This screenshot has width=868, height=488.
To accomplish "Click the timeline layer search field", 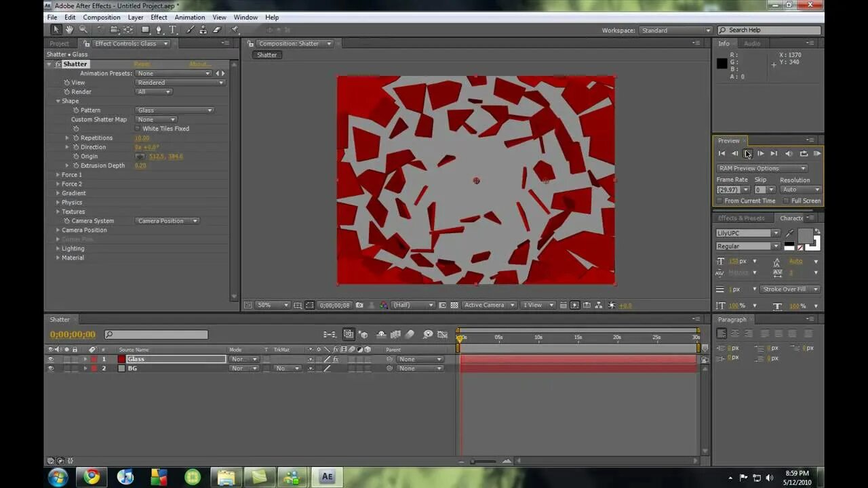I will pos(156,335).
